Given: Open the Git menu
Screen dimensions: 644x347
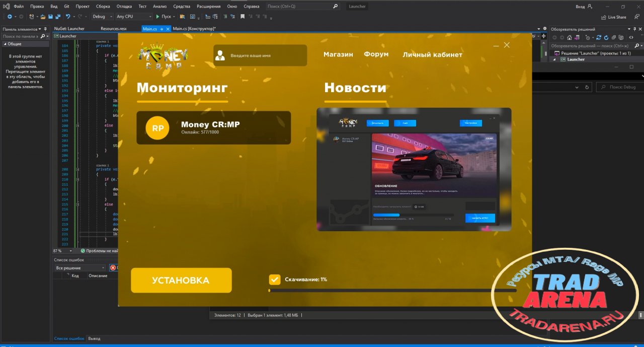Looking at the screenshot, I should click(66, 7).
